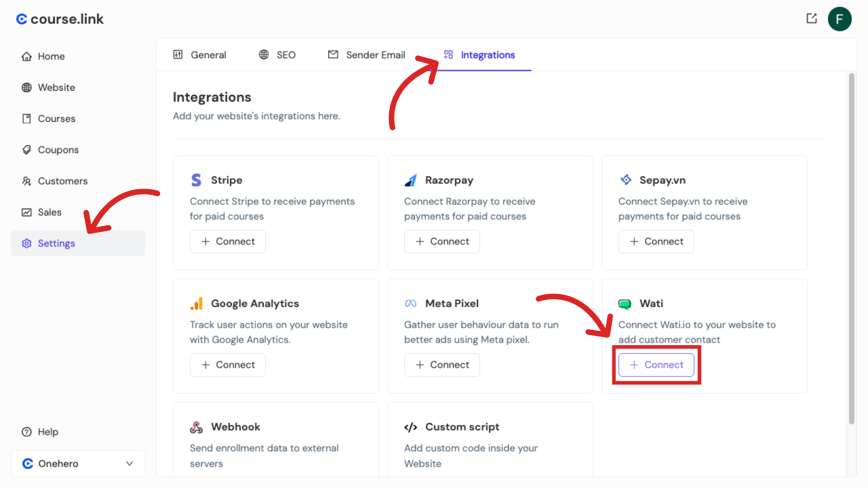Open Customers page in sidebar
Image resolution: width=868 pixels, height=488 pixels.
(x=62, y=181)
